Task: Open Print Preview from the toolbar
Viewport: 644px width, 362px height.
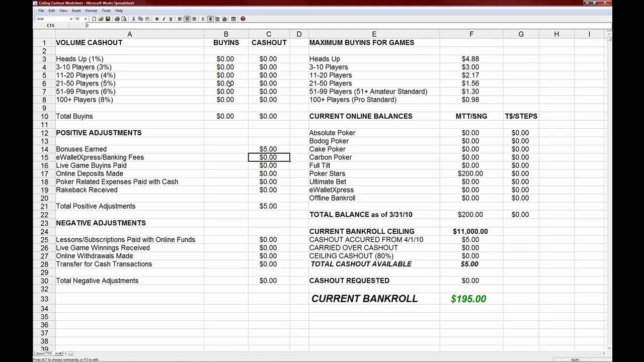Action: coord(124,19)
